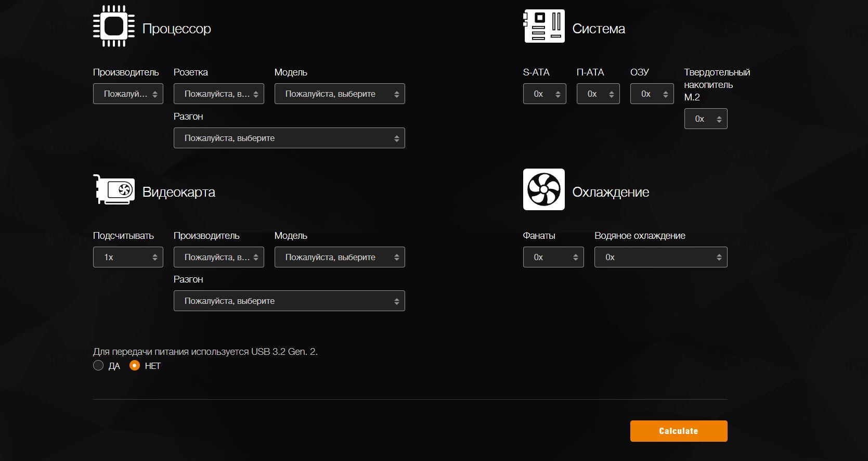Click the processor chip icon
Screen dimensions: 868x461
113,26
